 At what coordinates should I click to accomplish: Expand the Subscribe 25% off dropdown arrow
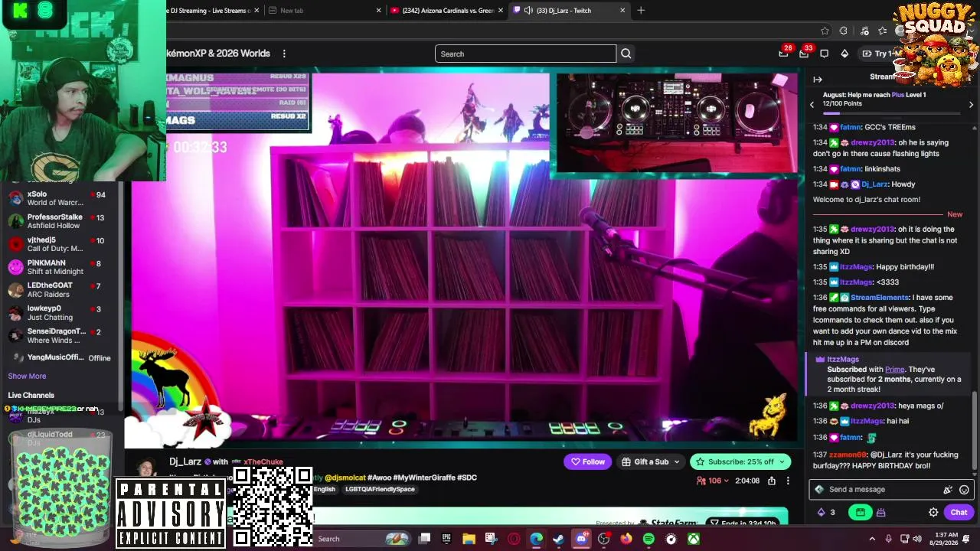click(781, 461)
